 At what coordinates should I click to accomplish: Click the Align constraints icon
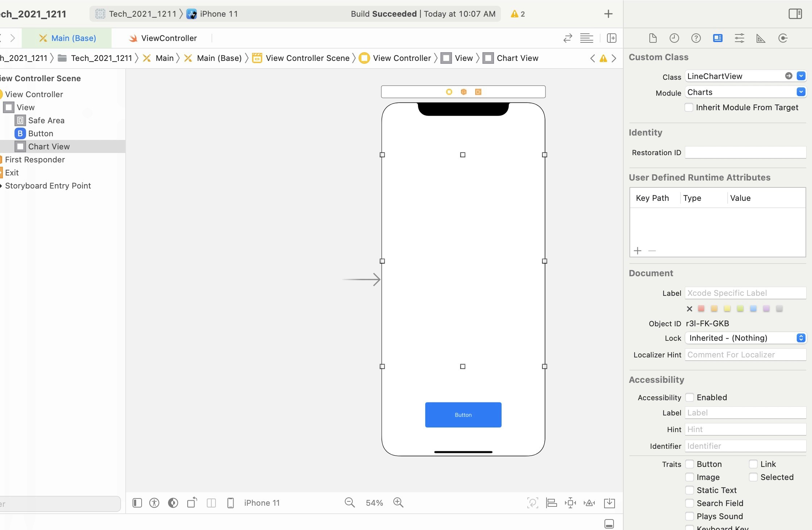point(551,502)
